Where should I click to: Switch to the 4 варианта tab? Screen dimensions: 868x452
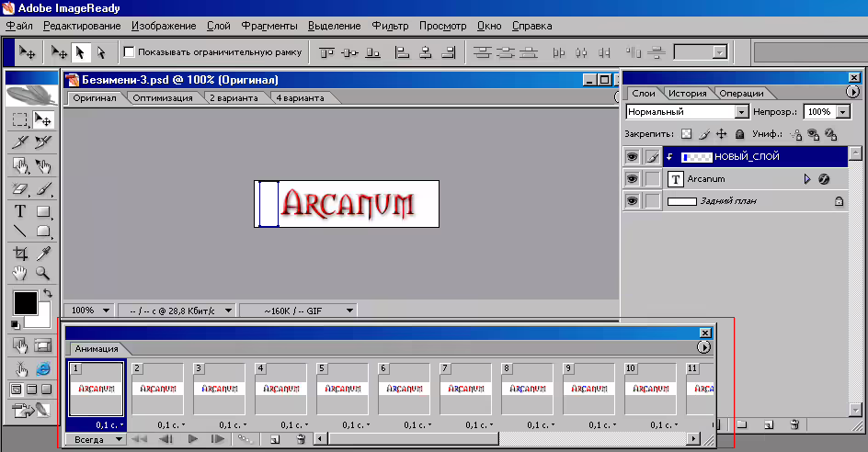[x=300, y=98]
